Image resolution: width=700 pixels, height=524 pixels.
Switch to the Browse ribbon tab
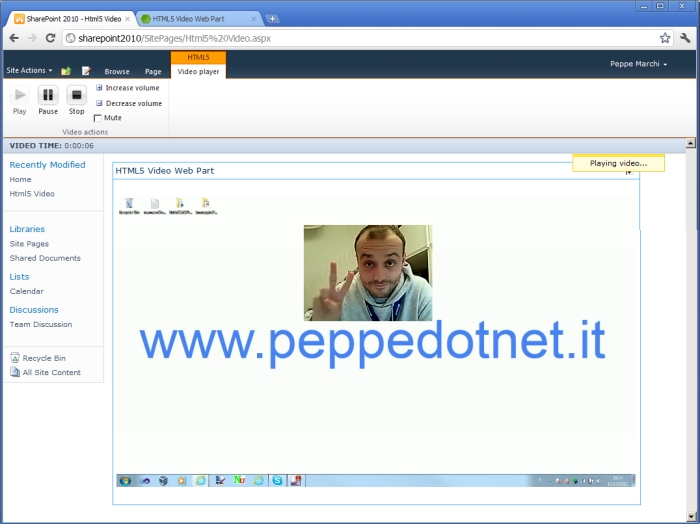117,71
